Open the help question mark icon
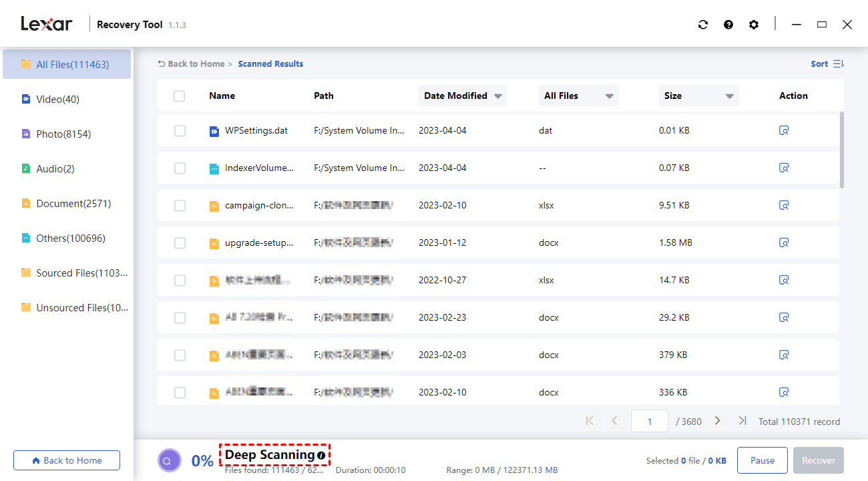 click(728, 25)
